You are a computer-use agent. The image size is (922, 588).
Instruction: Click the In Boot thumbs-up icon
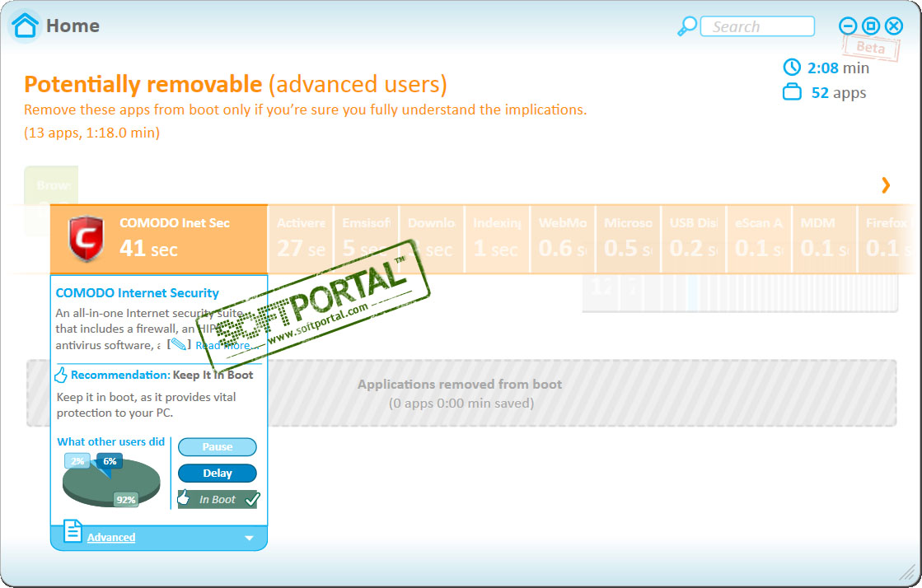(184, 498)
